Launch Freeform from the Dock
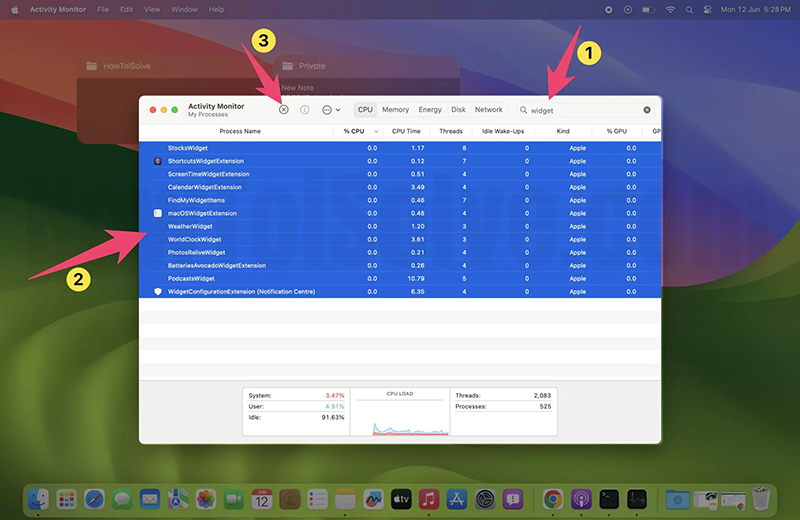 tap(373, 499)
